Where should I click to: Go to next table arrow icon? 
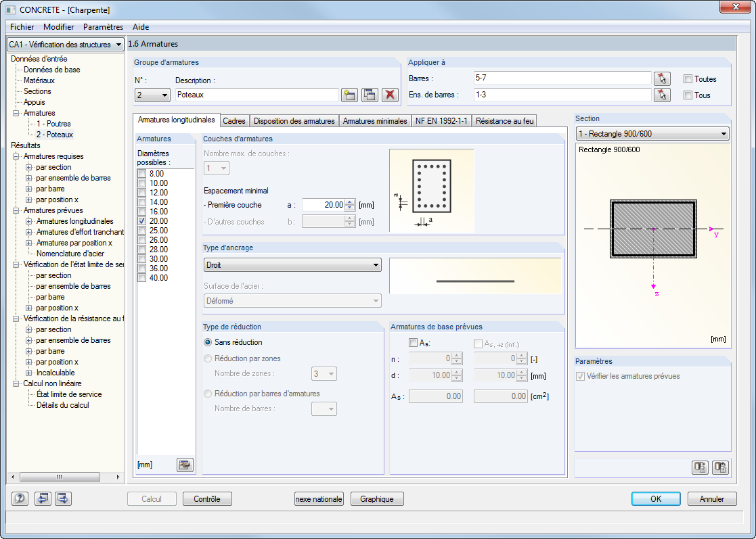(x=63, y=498)
